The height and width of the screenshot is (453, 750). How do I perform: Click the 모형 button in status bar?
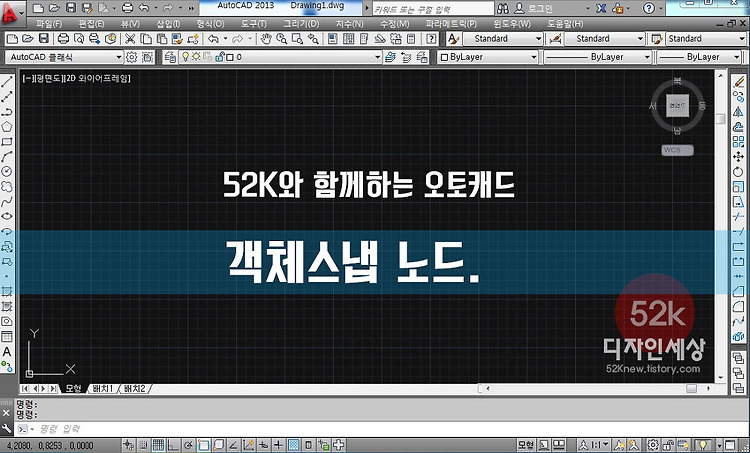click(526, 445)
